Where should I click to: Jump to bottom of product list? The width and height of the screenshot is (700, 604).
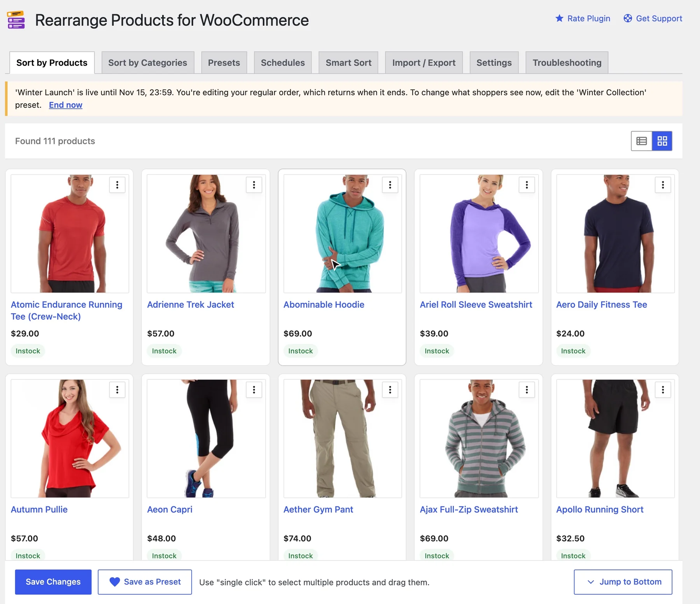[623, 582]
